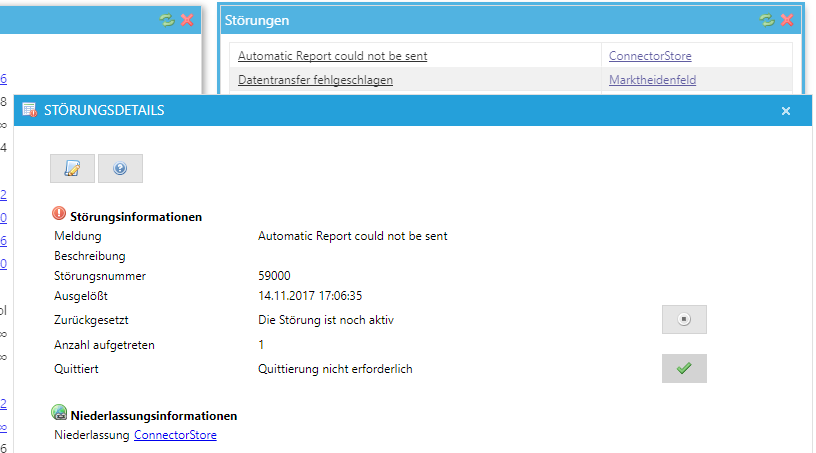Click the green checkmark acknowledge button
This screenshot has height=453, width=816.
coord(684,369)
